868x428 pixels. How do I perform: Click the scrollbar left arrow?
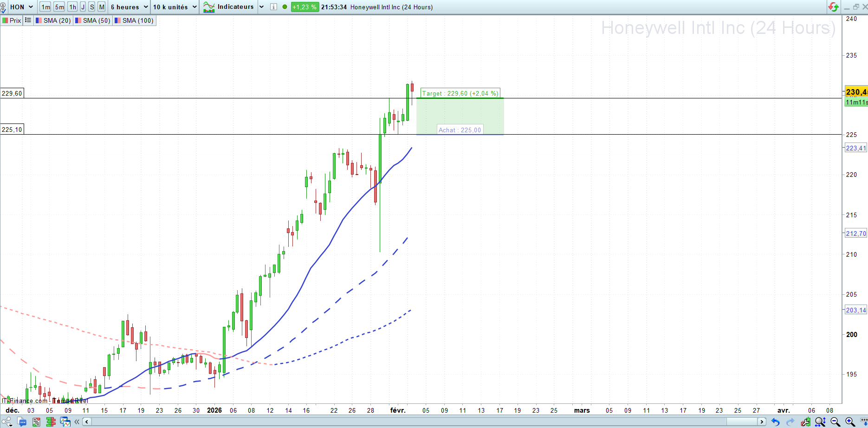click(87, 422)
